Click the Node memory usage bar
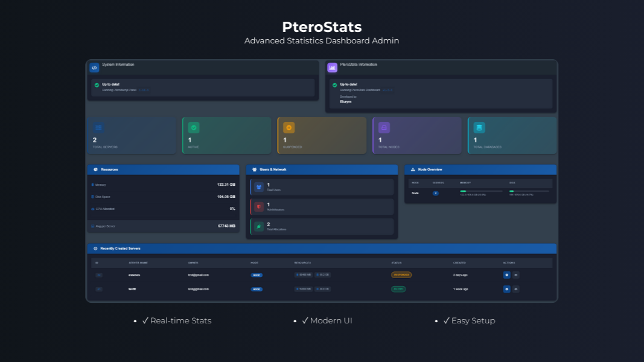Viewport: 644px width, 362px height. pos(481,191)
